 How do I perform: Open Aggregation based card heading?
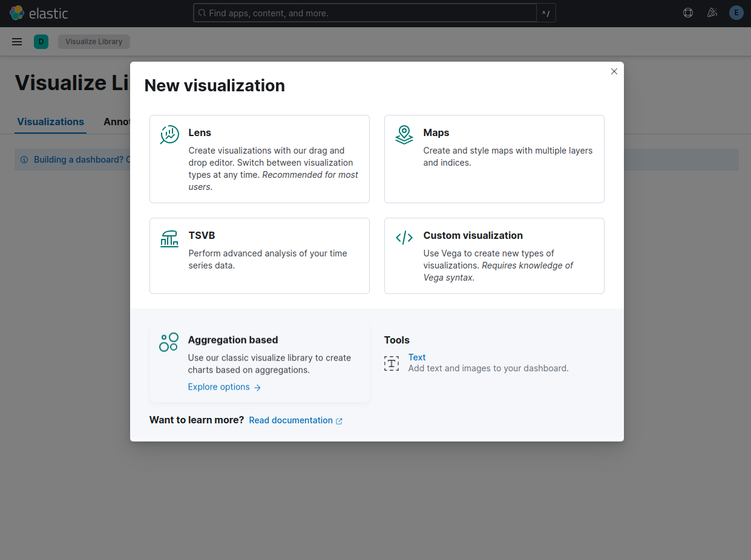click(x=233, y=340)
